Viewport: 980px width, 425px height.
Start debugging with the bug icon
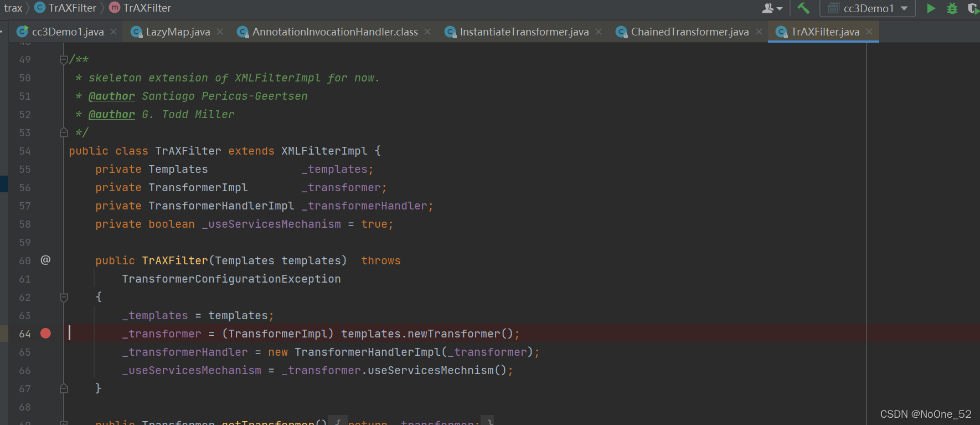tap(952, 8)
